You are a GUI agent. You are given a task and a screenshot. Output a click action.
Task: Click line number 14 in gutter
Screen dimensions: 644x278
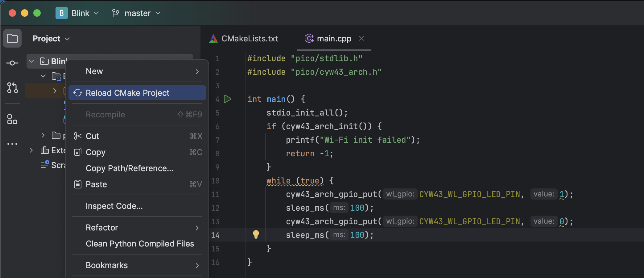tap(215, 235)
